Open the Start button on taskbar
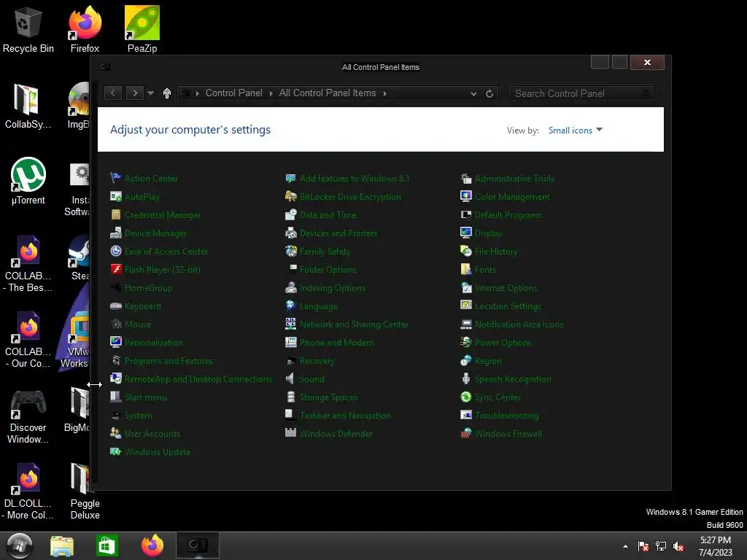The image size is (747, 560). click(x=19, y=545)
